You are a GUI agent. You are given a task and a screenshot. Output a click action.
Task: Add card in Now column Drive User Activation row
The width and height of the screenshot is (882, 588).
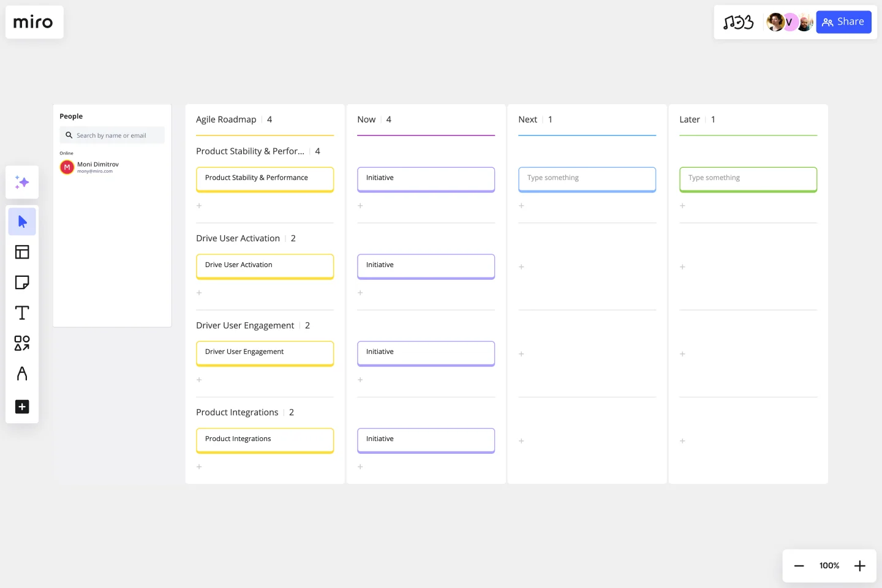pyautogui.click(x=360, y=293)
